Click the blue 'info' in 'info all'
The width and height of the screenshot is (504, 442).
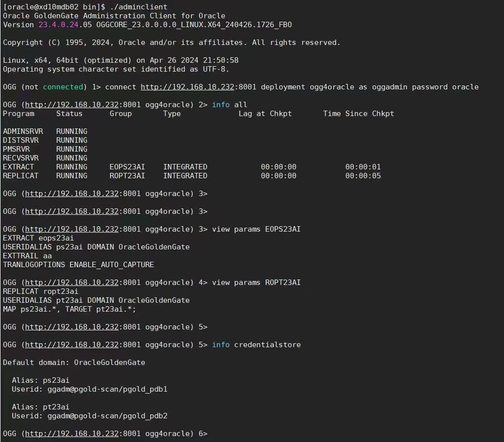(221, 105)
